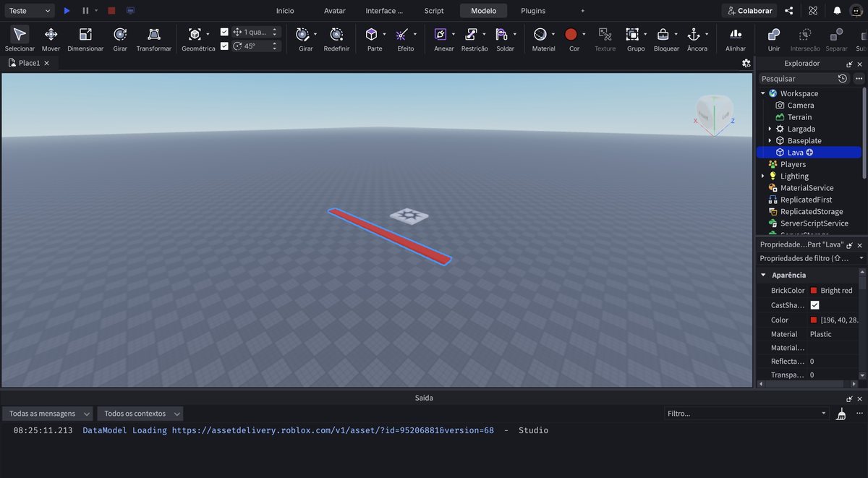Open the Cor color dropdown arrow
868x478 pixels.
584,34
